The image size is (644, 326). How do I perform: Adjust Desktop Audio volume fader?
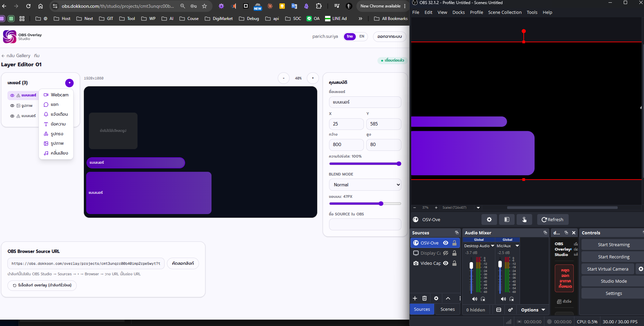click(471, 265)
